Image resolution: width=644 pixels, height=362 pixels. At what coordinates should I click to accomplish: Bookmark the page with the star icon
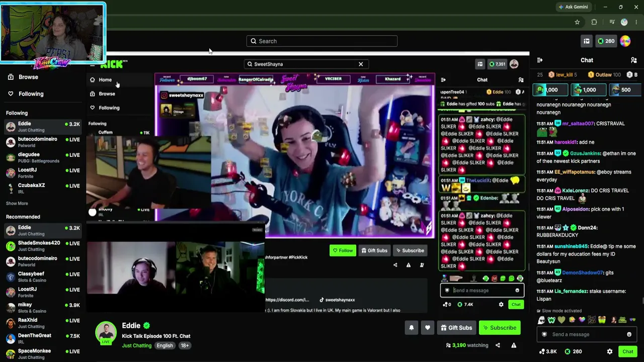(577, 22)
